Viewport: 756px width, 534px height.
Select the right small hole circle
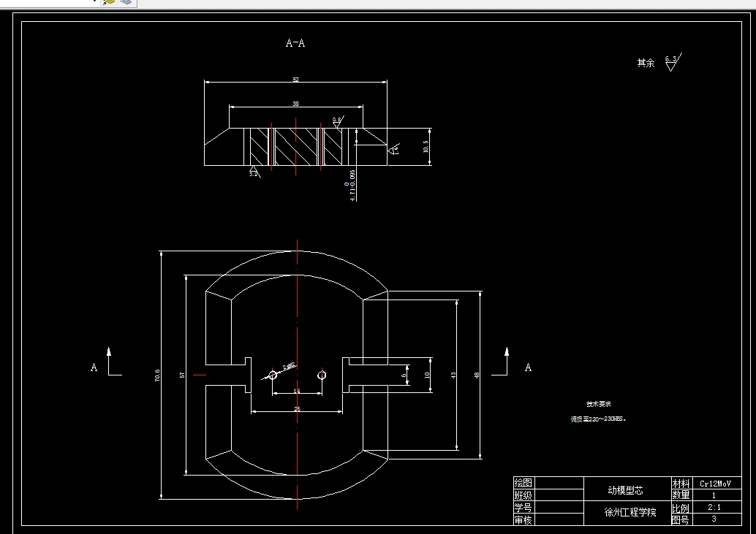pos(322,375)
